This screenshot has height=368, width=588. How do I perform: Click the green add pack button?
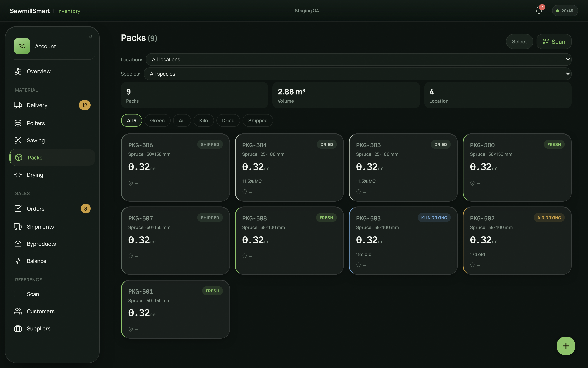click(x=566, y=346)
